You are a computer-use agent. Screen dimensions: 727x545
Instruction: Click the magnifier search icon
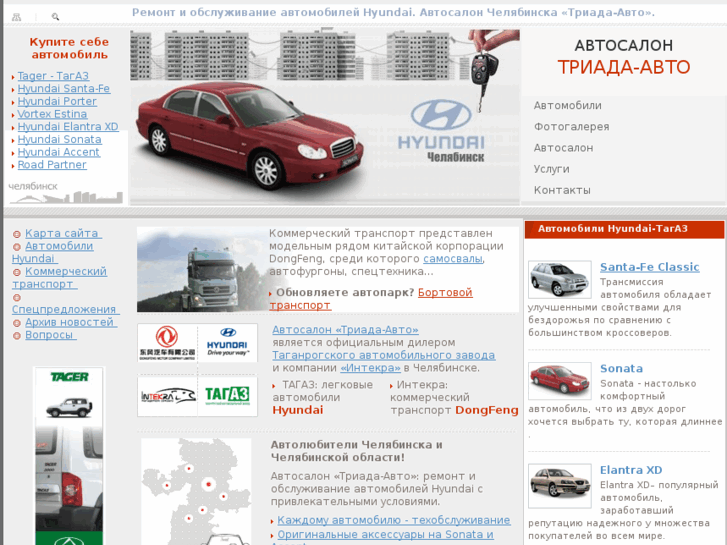click(55, 17)
